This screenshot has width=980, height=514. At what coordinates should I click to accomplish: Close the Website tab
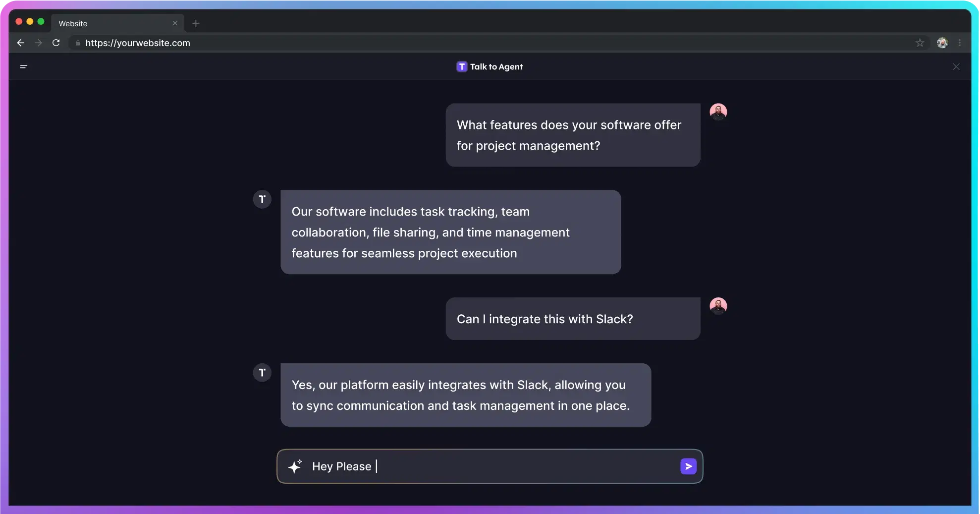[175, 23]
